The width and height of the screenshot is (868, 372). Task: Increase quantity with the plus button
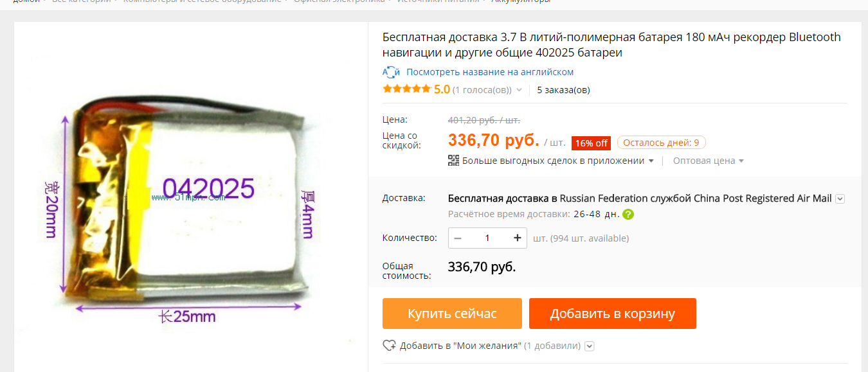tap(518, 238)
